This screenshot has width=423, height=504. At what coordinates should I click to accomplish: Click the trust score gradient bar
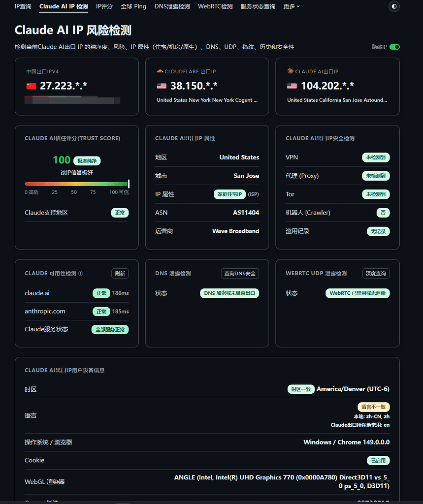[x=77, y=184]
